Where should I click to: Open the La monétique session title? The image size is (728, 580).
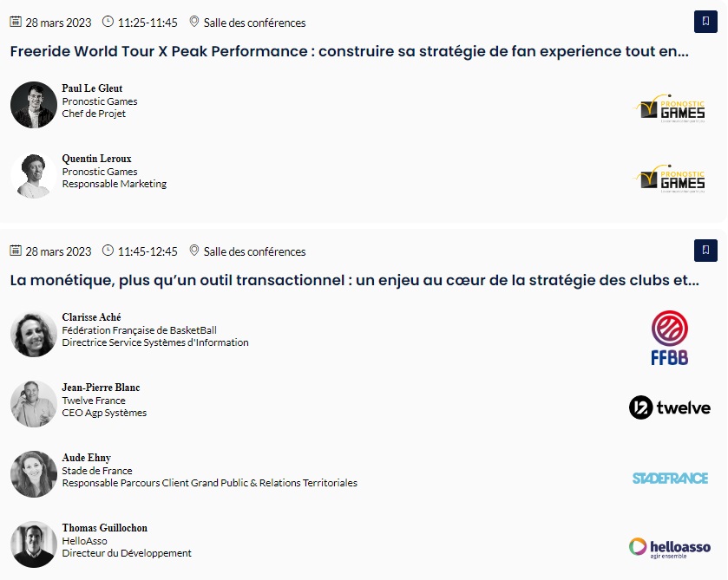(x=354, y=280)
